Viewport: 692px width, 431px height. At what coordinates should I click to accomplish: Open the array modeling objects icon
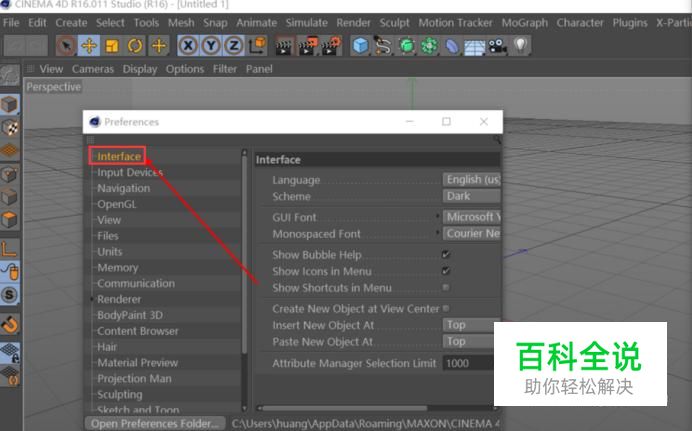click(429, 45)
